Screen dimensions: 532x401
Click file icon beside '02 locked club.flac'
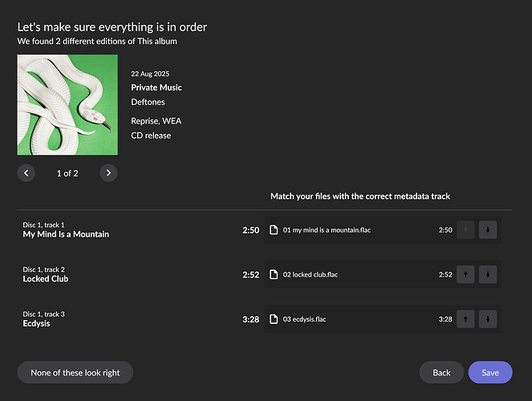(274, 274)
